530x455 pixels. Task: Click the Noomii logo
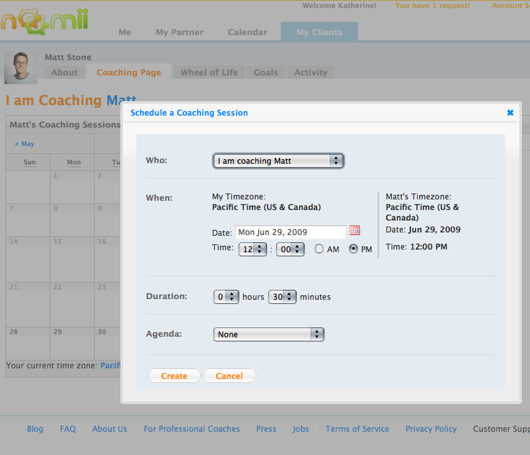pyautogui.click(x=44, y=21)
